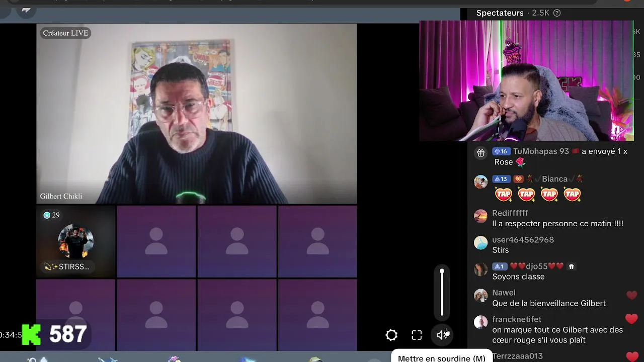This screenshot has width=644, height=362.
Task: Click the level 16 badge next to TuMohapas
Action: tap(502, 151)
